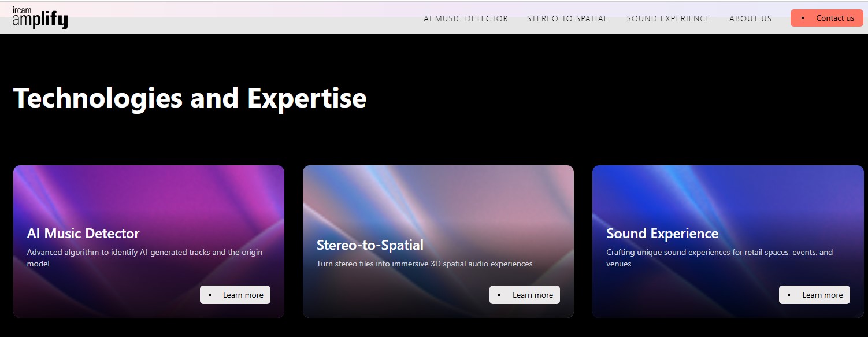Click the square bullet on Stereo-to-Spatial's Learn more
This screenshot has width=868, height=337.
coord(499,295)
